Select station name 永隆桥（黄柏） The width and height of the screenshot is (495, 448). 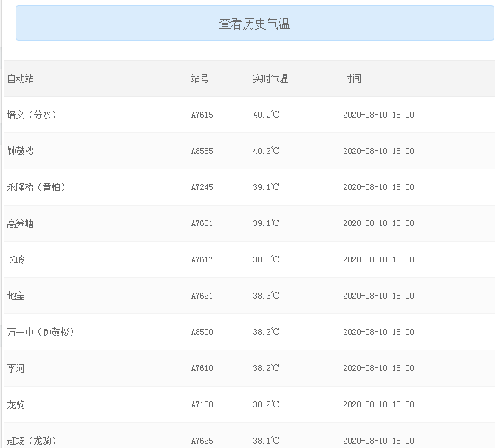[x=36, y=187]
